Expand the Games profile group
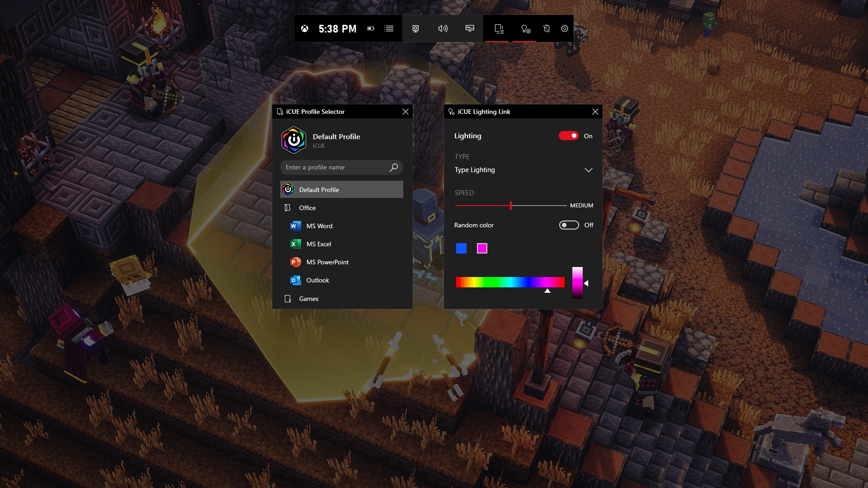 click(x=307, y=298)
